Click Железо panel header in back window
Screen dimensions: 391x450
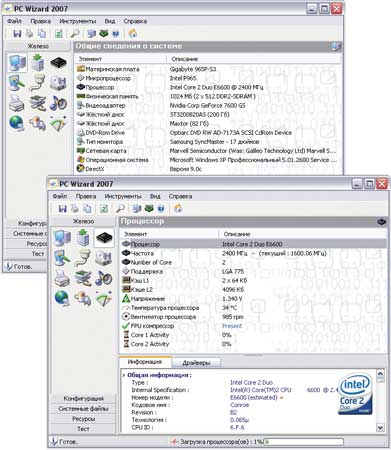(38, 46)
